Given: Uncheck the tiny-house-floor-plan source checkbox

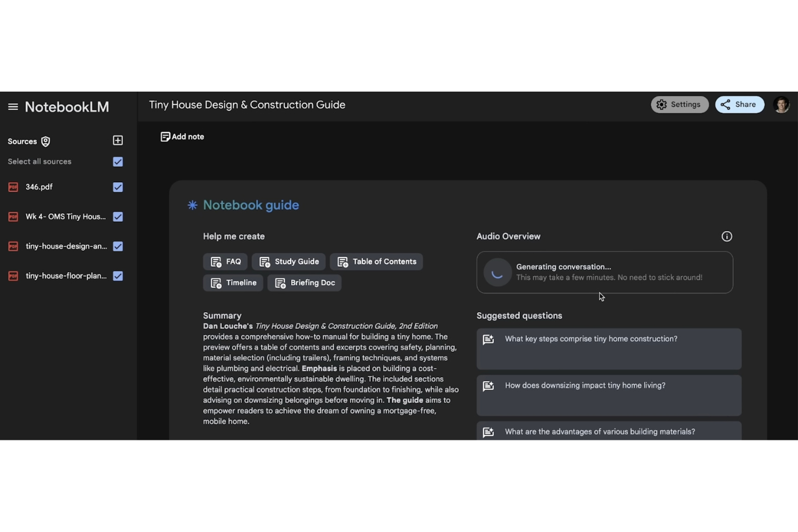Looking at the screenshot, I should click(x=118, y=276).
